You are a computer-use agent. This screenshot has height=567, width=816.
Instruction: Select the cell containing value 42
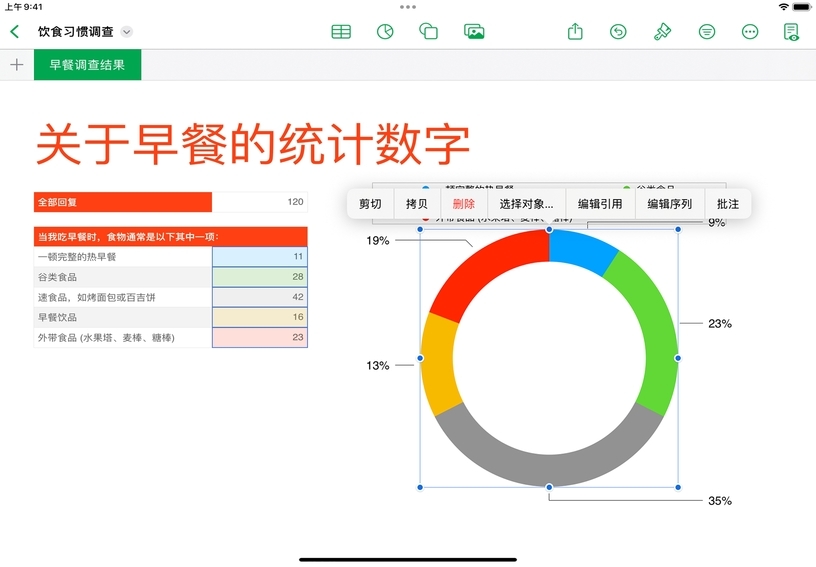[x=260, y=297]
